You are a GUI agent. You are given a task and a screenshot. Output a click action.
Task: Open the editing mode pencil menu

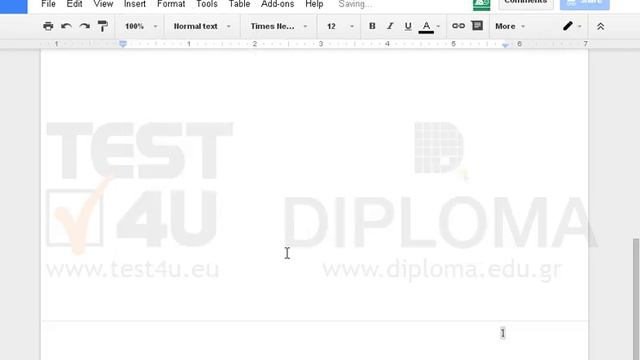pyautogui.click(x=572, y=26)
